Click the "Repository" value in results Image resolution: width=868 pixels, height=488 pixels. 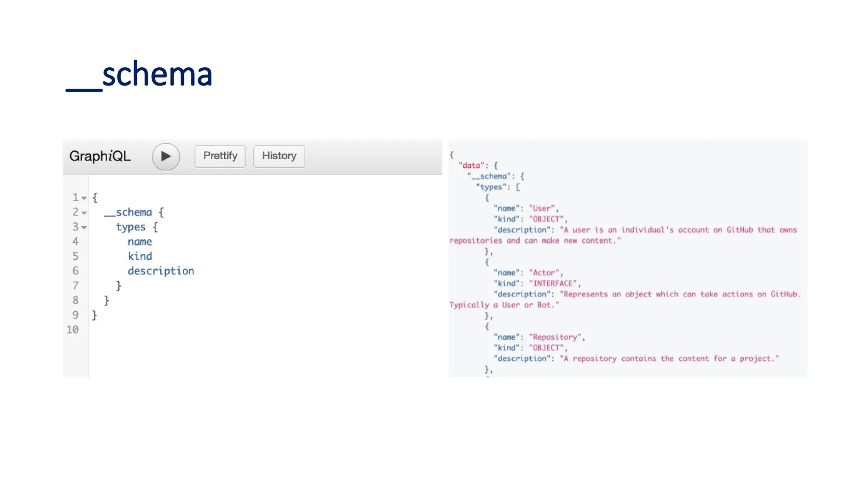tap(555, 337)
